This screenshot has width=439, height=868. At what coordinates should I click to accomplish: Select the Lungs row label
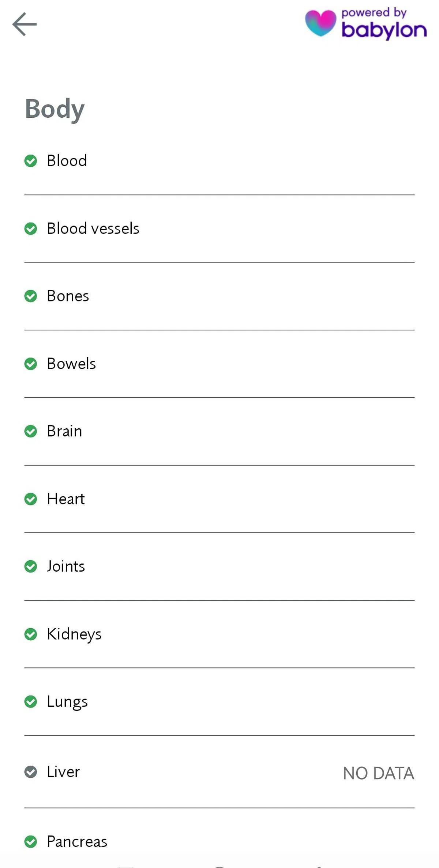point(67,702)
